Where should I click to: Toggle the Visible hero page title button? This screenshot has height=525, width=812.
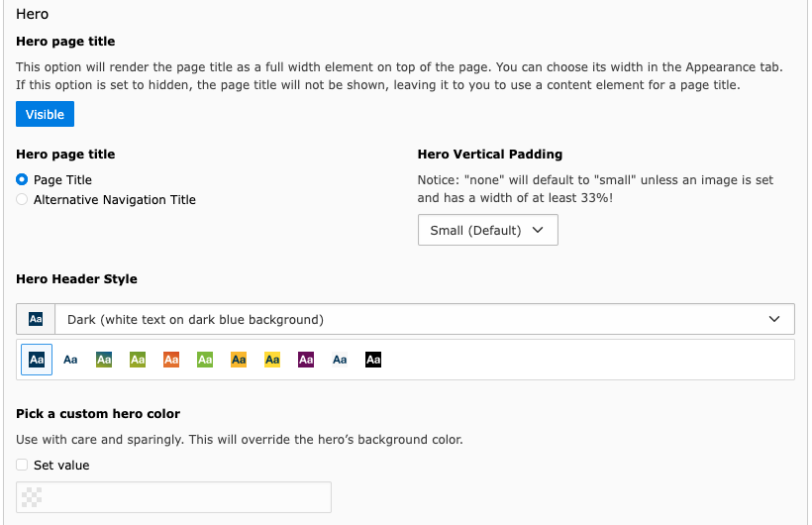tap(45, 114)
